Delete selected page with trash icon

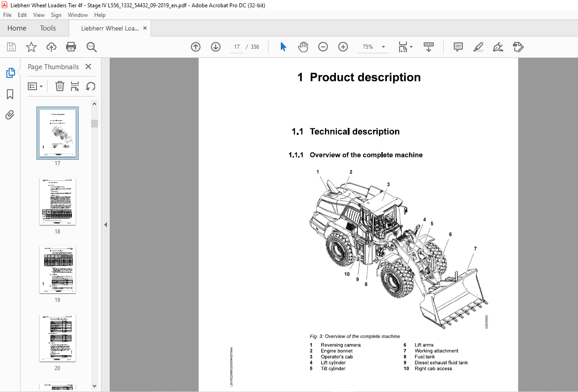click(x=60, y=86)
